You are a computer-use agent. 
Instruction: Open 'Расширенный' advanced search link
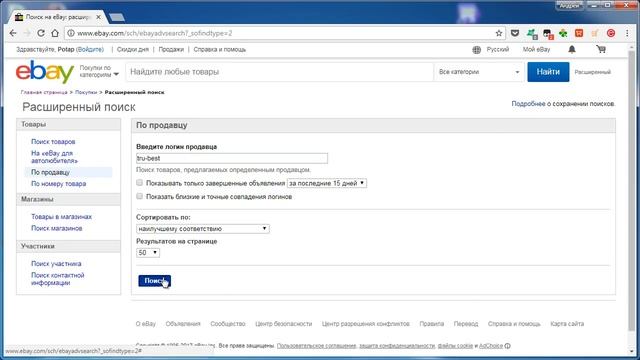tap(593, 72)
